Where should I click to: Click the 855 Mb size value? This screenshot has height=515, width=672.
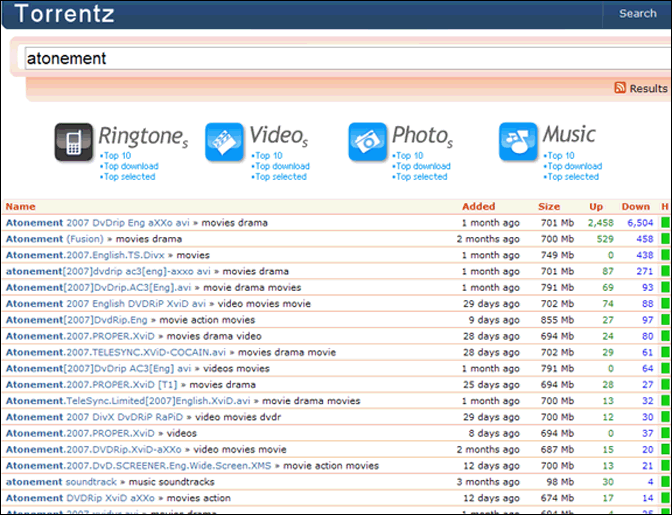click(557, 320)
